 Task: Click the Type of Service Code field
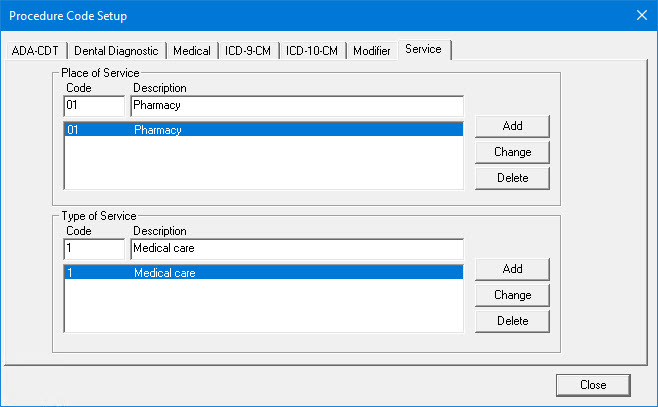pyautogui.click(x=94, y=249)
